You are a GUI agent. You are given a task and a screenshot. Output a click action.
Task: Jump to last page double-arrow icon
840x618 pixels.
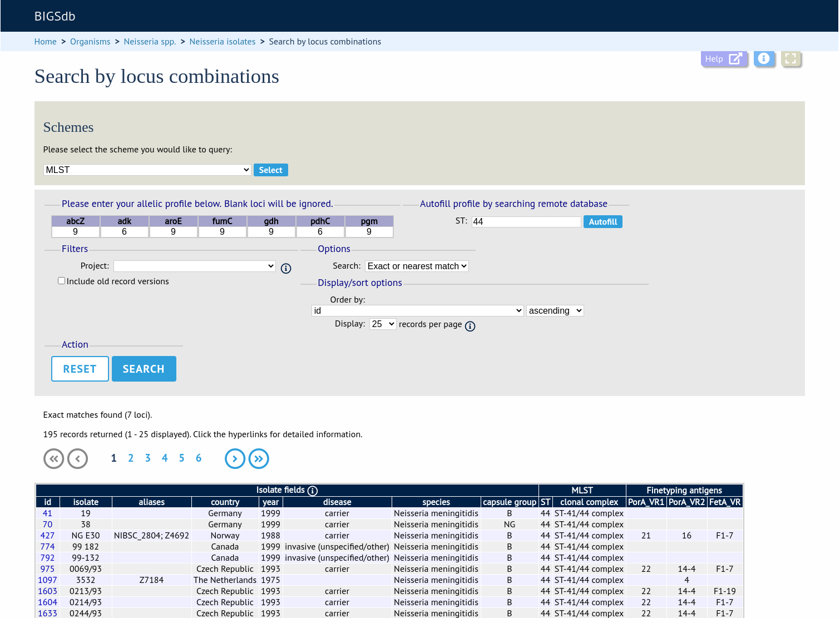[259, 459]
